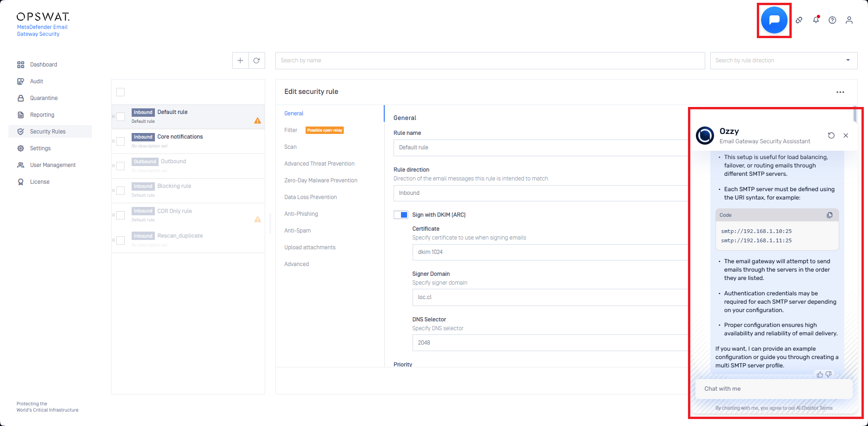Click the add new rule plus icon
This screenshot has height=426, width=868.
(240, 60)
